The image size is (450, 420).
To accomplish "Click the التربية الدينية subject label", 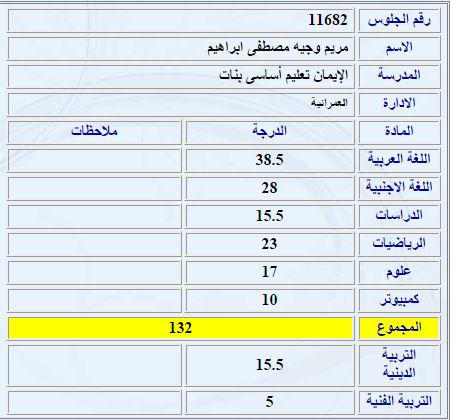I will pyautogui.click(x=399, y=364).
